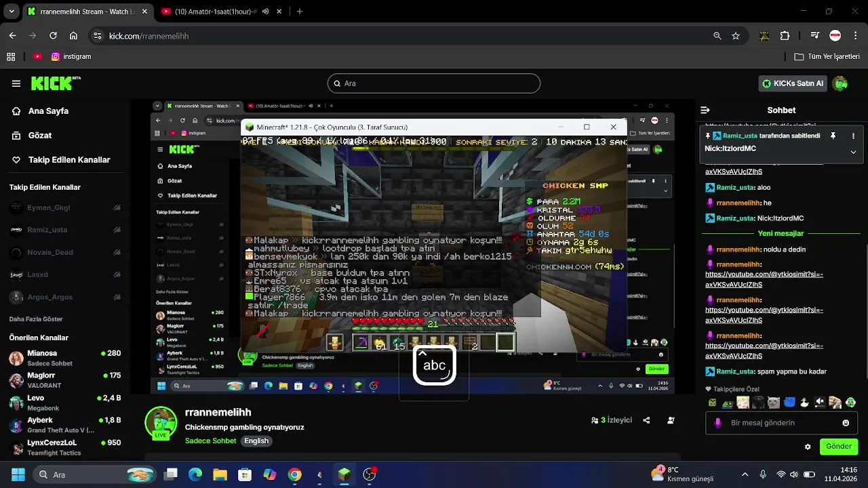
Task: Open the first YouTube link in the chat
Action: pos(764,279)
